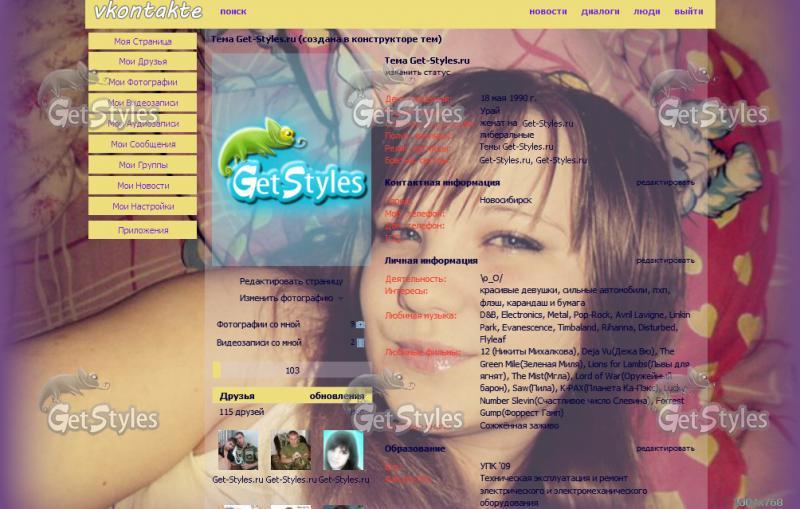Image resolution: width=800 pixels, height=509 pixels.
Task: Click the Техническая эксплуатация и ремонт faculty text
Action: click(x=554, y=478)
